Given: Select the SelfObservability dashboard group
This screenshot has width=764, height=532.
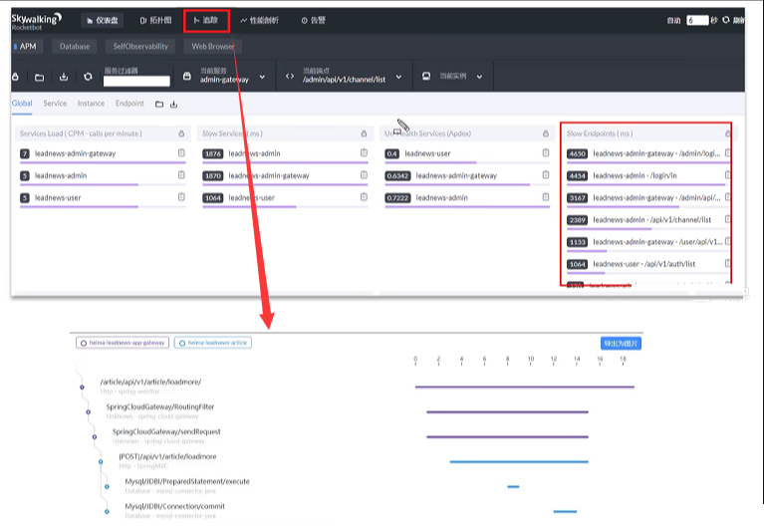Looking at the screenshot, I should click(x=140, y=46).
